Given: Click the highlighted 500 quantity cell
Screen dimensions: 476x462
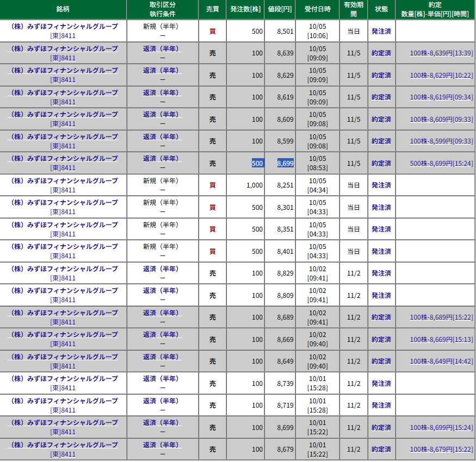Looking at the screenshot, I should pos(257,163).
